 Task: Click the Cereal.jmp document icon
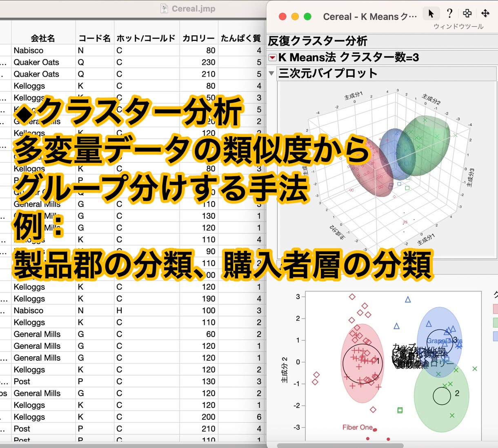point(164,9)
